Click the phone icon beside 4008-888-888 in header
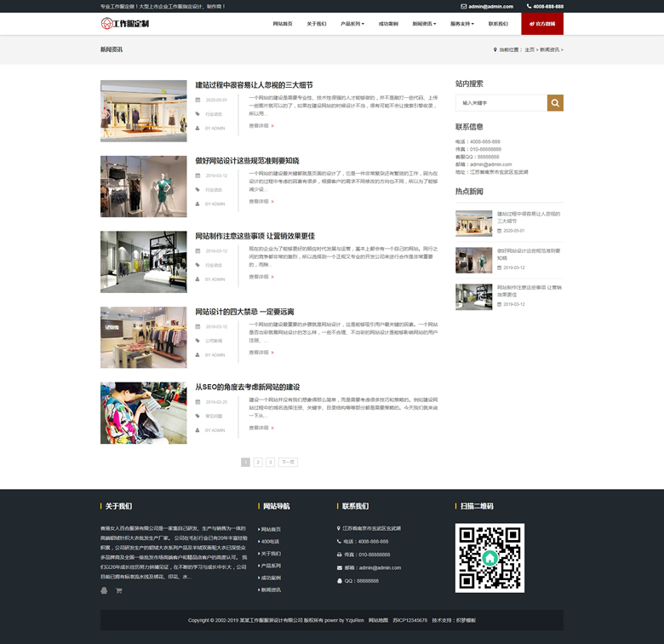 [528, 6]
